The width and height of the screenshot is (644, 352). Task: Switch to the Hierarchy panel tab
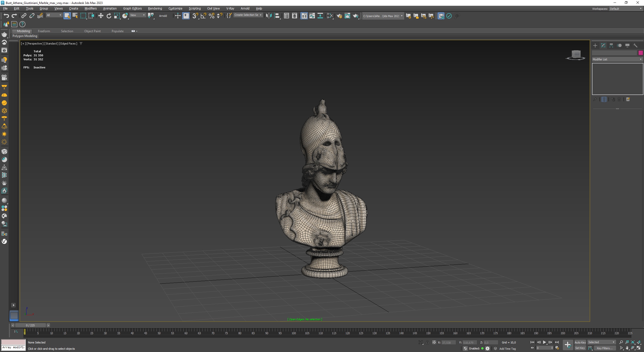point(611,46)
